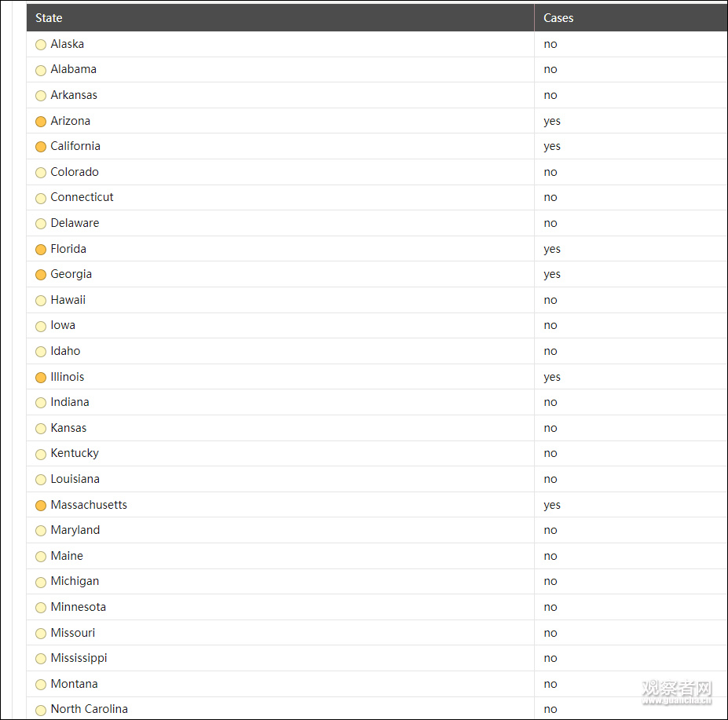Select the Connecticut state name
The image size is (728, 720).
(x=82, y=197)
